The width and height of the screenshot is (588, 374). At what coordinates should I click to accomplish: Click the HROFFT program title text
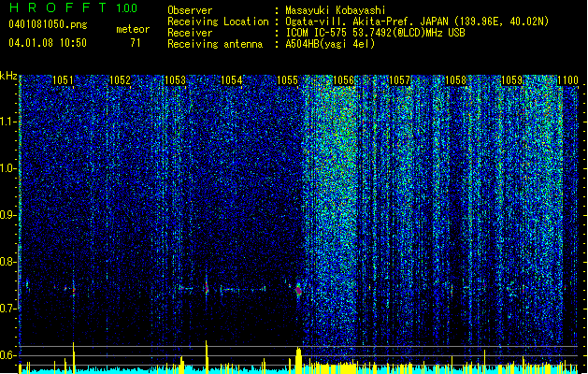point(58,7)
